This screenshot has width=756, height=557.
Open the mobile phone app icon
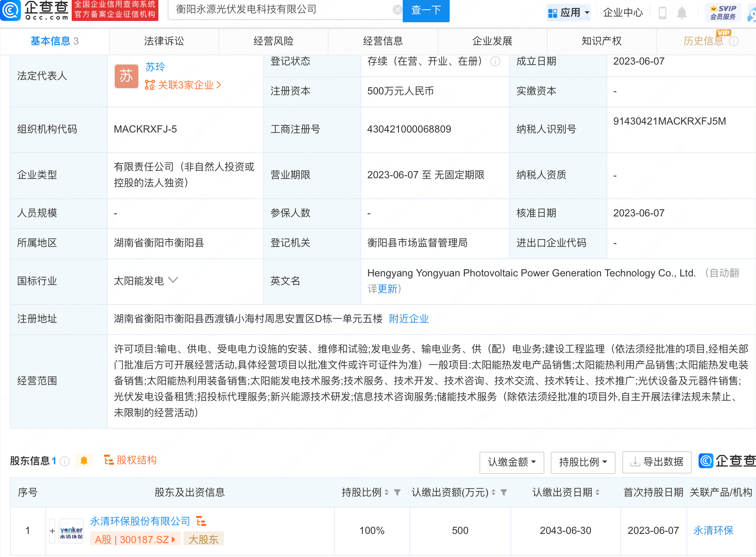[x=663, y=13]
